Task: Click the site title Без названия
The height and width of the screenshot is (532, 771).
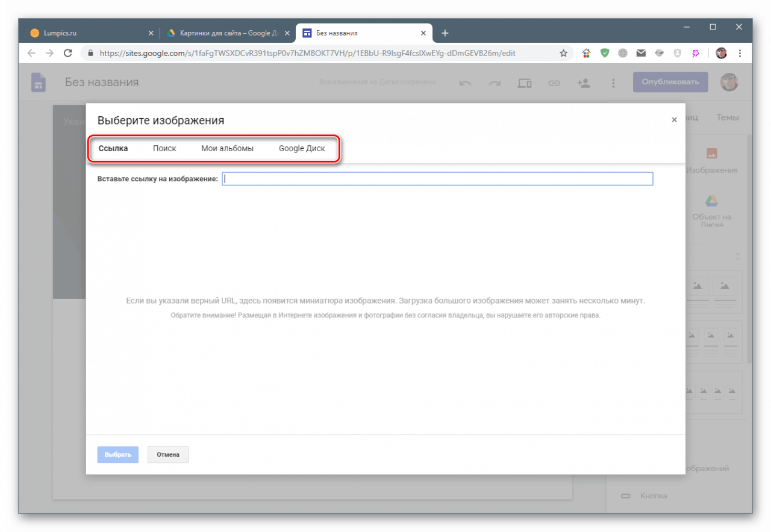Action: pyautogui.click(x=102, y=83)
